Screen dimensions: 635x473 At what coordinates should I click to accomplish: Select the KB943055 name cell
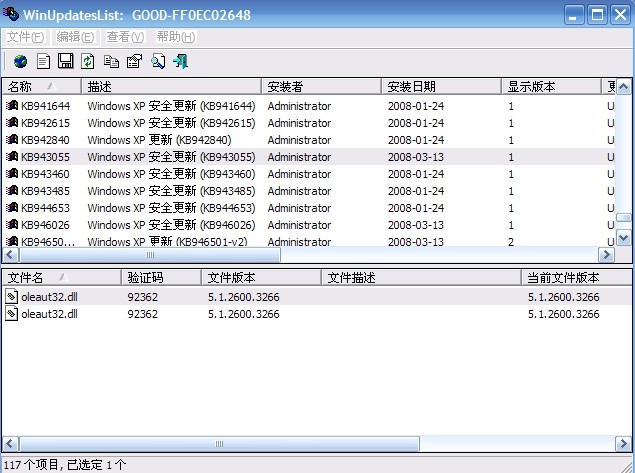click(45, 157)
